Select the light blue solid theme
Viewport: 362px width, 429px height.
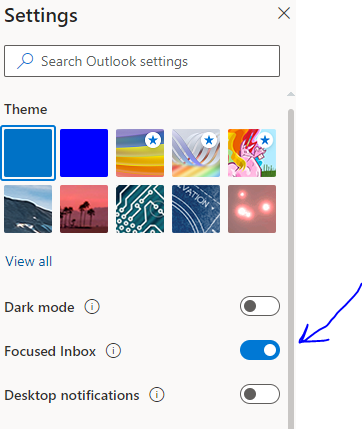[28, 153]
